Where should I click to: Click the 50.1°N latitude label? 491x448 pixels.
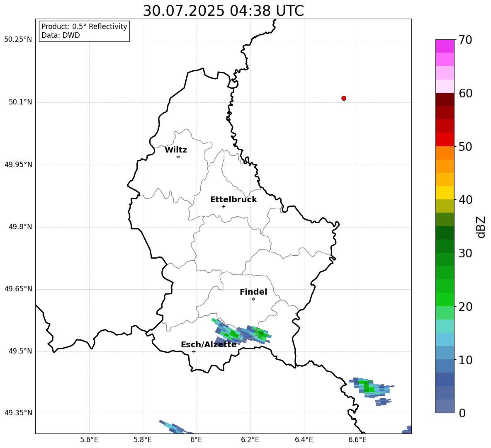(x=20, y=102)
